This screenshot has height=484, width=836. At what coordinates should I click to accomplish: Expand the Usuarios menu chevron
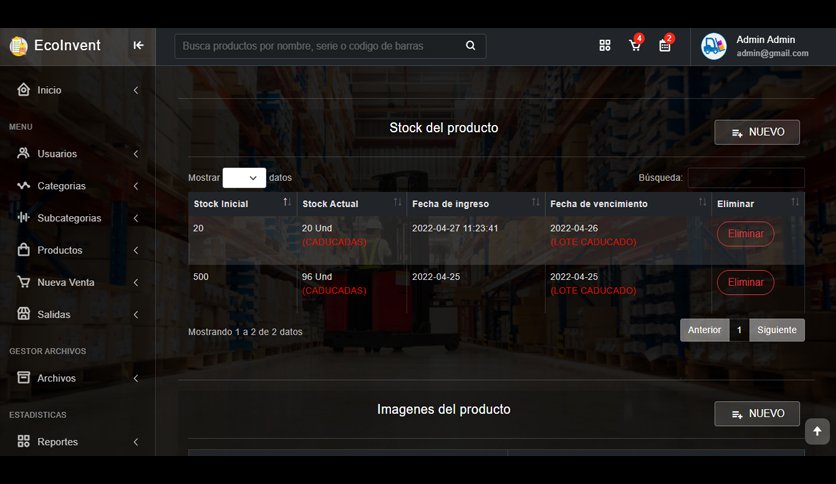click(x=136, y=154)
